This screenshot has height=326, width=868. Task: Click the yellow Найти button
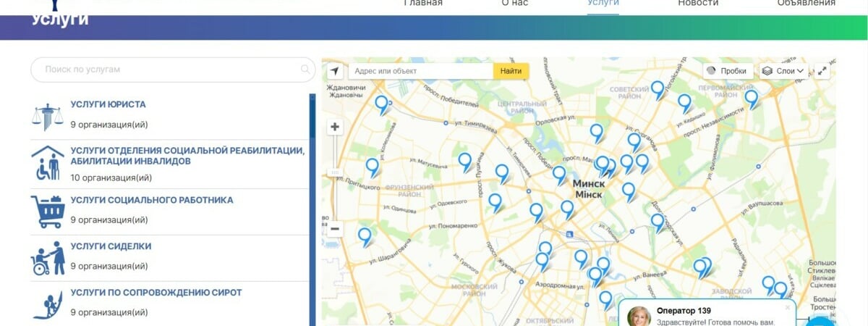511,71
